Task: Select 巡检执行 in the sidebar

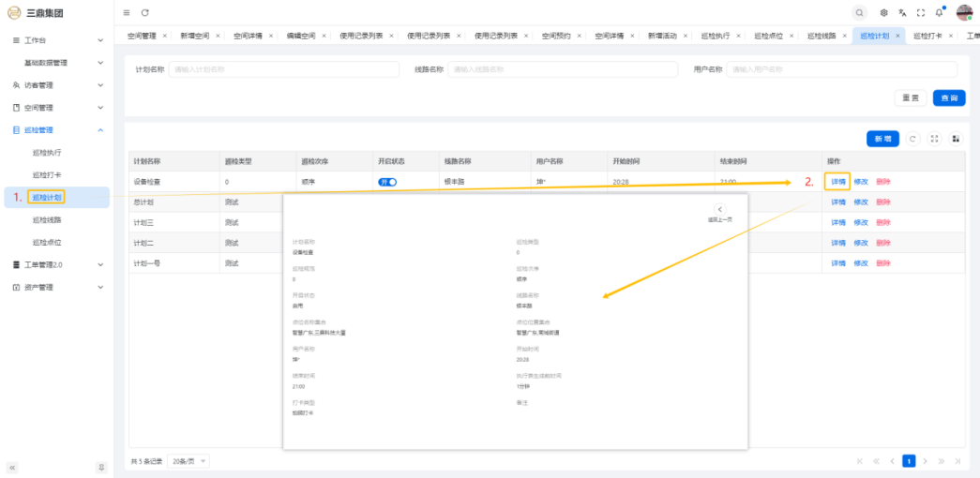Action: 47,152
